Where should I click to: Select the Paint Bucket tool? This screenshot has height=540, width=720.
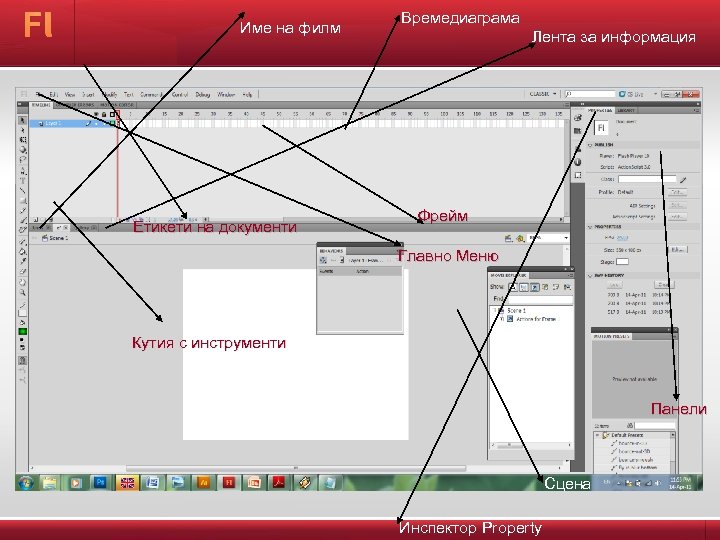pos(22,252)
